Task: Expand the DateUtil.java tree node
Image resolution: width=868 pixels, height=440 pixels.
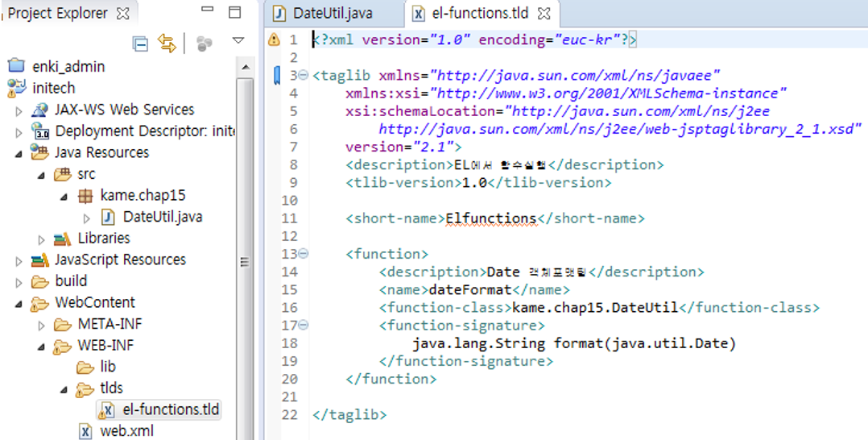Action: [x=87, y=218]
